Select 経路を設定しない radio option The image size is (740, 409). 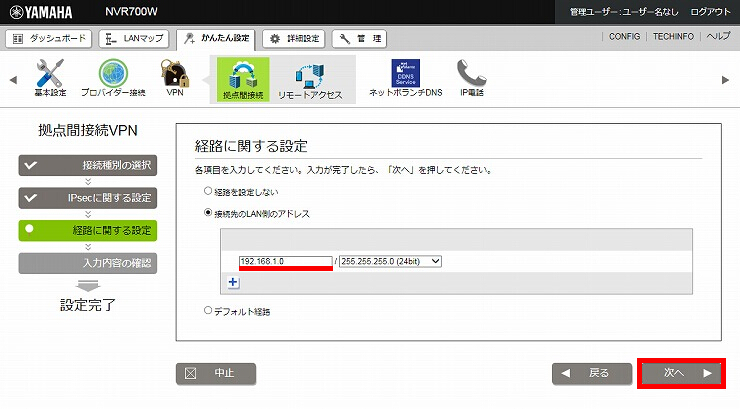pyautogui.click(x=208, y=191)
